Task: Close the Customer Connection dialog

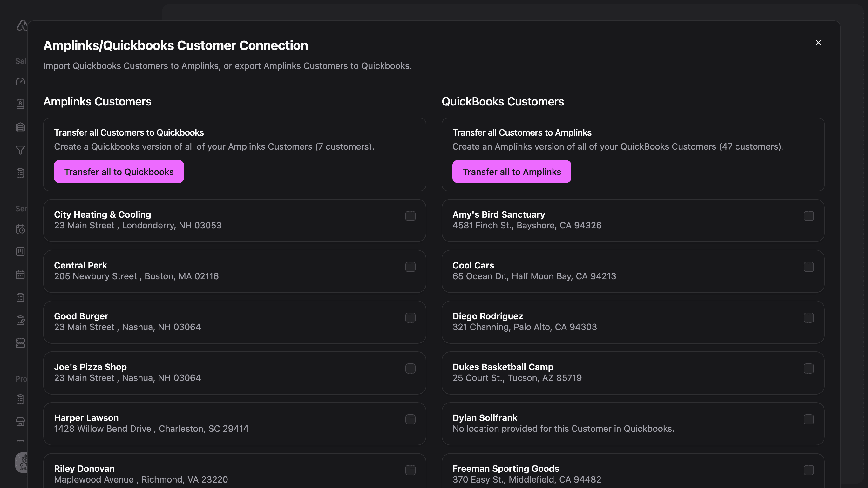Action: (818, 43)
